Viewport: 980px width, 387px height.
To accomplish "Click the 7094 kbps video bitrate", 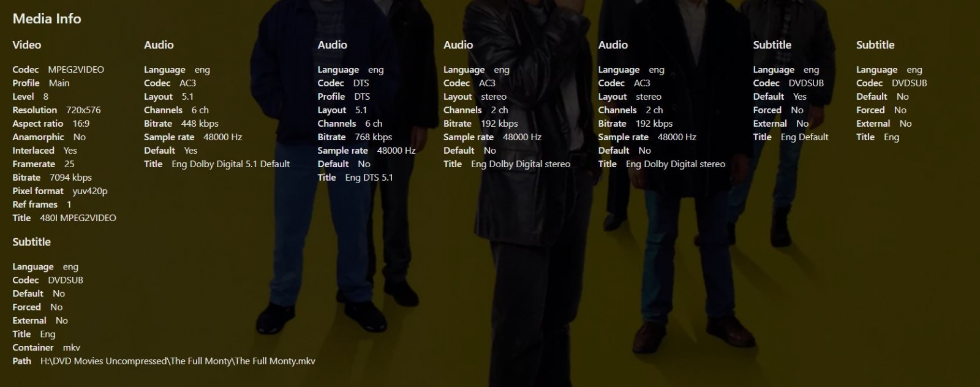I will click(70, 177).
